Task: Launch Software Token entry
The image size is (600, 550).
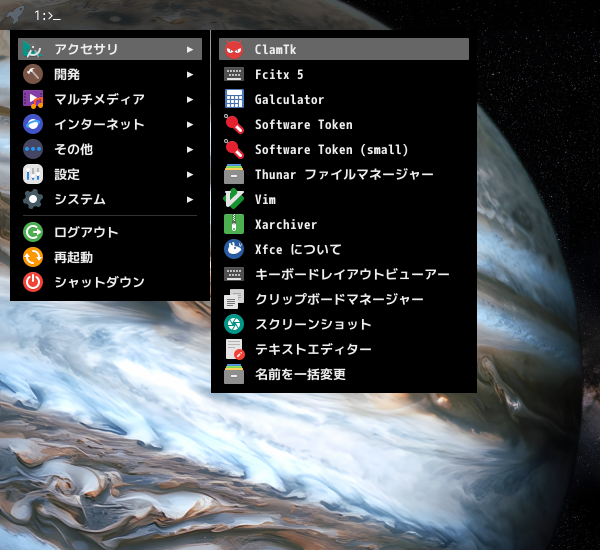Action: click(344, 124)
